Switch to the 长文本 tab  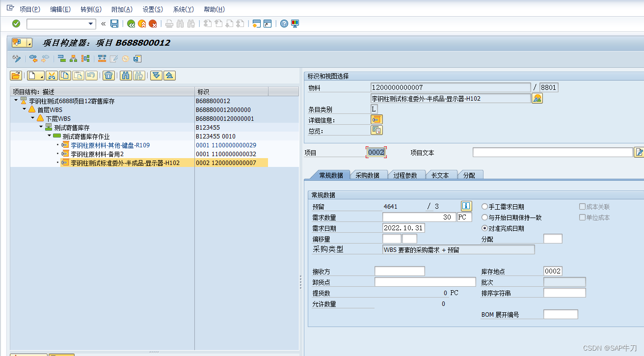tap(440, 175)
